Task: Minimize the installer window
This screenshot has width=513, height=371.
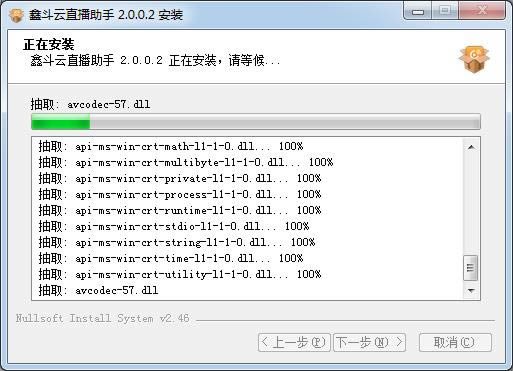Action: [x=418, y=12]
